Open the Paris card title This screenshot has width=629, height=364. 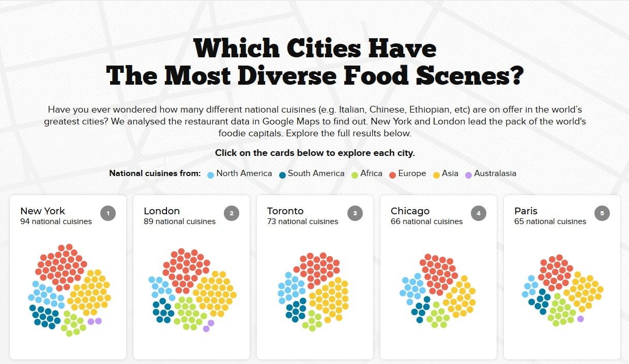click(526, 211)
